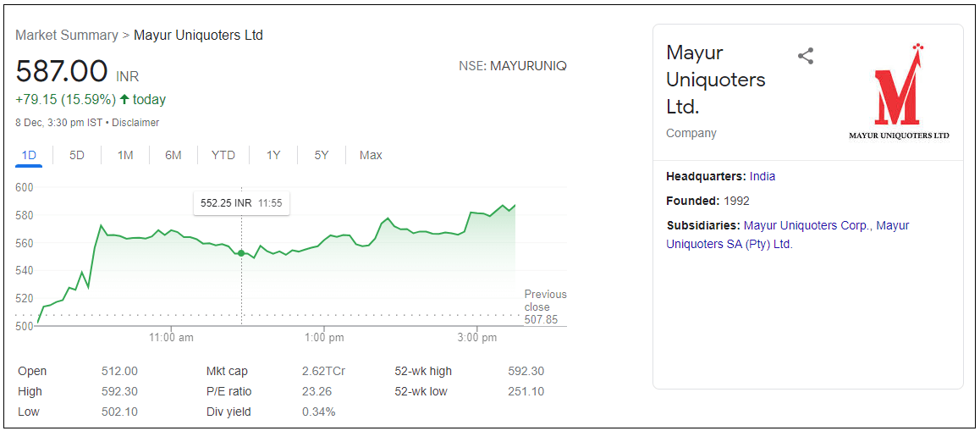This screenshot has width=980, height=431.
Task: Open the 1Y chart view
Action: tap(273, 155)
